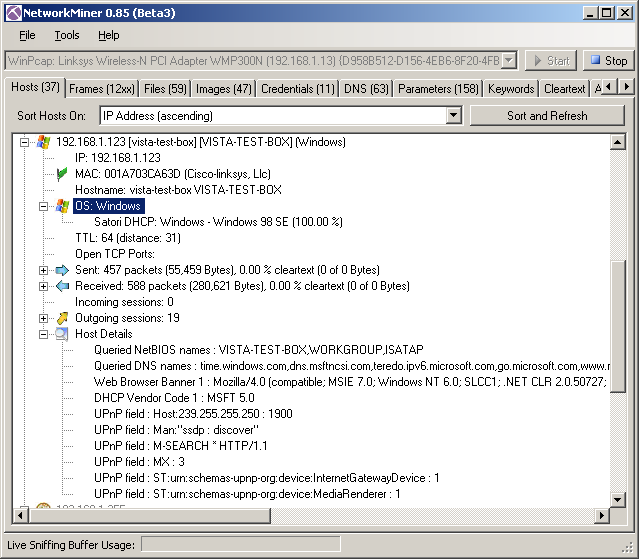Image resolution: width=639 pixels, height=559 pixels.
Task: Select the Incoming sessions: 0 row
Action: coord(124,302)
